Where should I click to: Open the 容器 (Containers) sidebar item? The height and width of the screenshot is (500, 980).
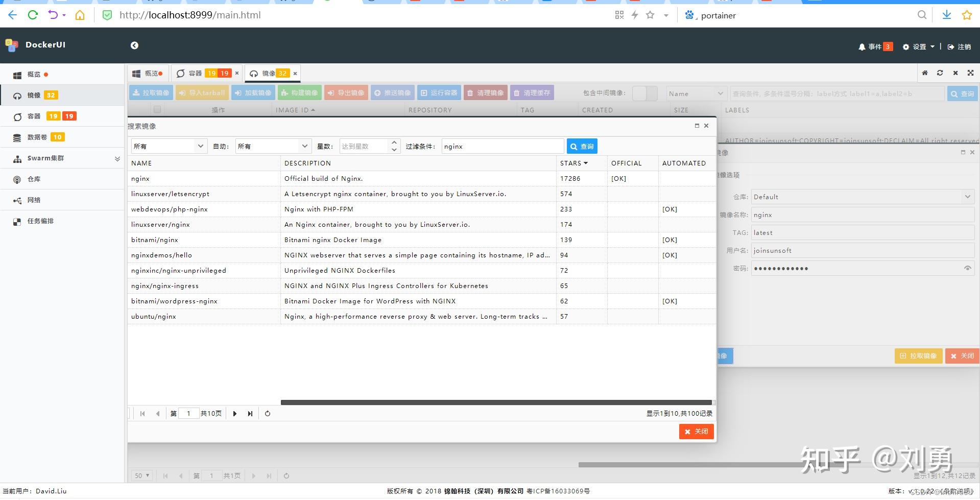34,116
